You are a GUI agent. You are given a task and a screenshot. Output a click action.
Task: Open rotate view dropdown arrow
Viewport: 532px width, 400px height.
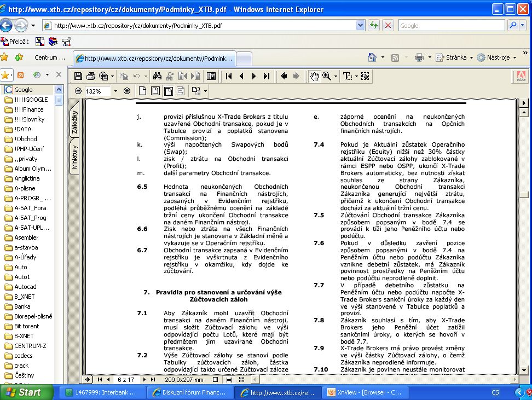(205, 91)
